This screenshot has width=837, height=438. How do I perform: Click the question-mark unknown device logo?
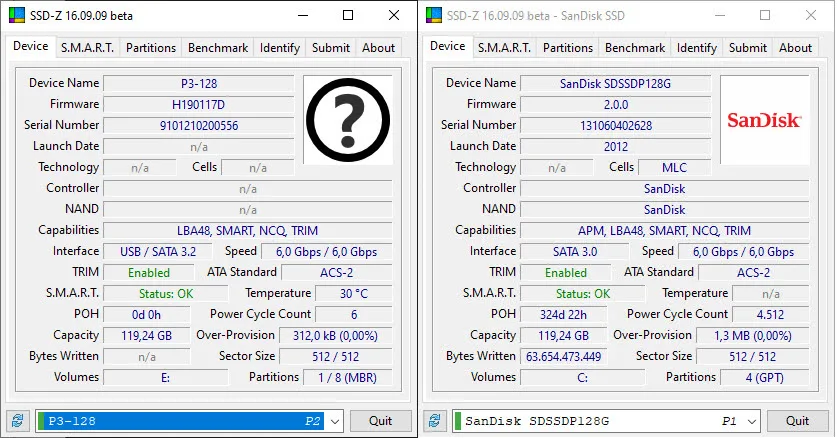348,120
